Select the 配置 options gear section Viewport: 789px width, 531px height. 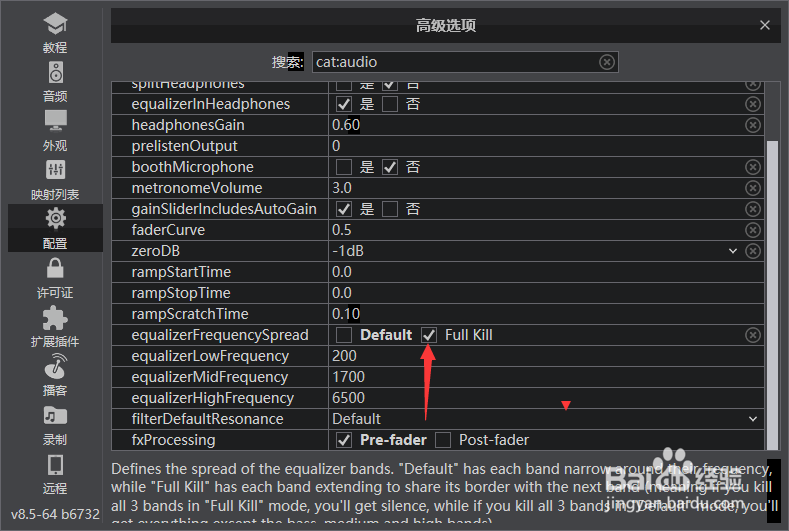55,229
